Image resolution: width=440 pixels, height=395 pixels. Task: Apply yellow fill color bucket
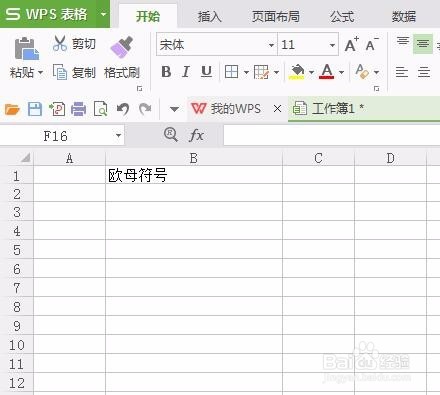(297, 72)
